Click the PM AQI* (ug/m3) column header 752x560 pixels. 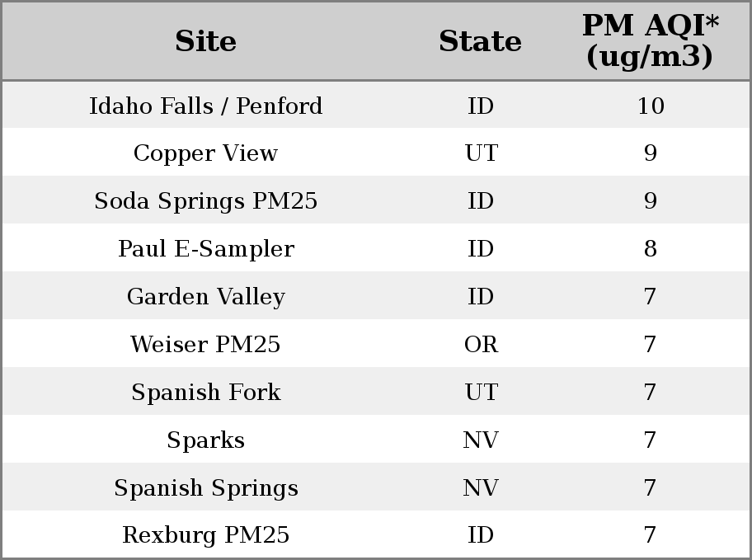[x=651, y=40]
